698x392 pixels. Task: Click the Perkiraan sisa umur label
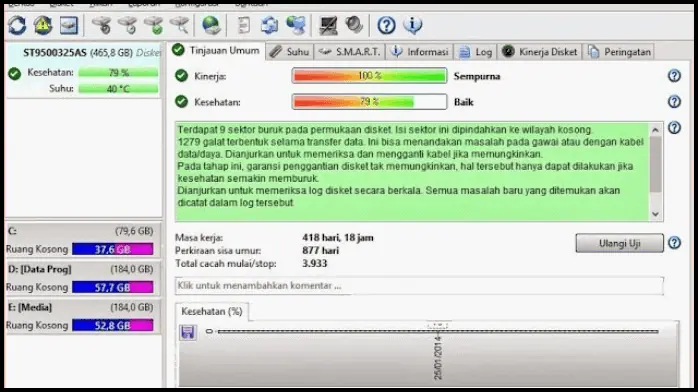click(218, 251)
